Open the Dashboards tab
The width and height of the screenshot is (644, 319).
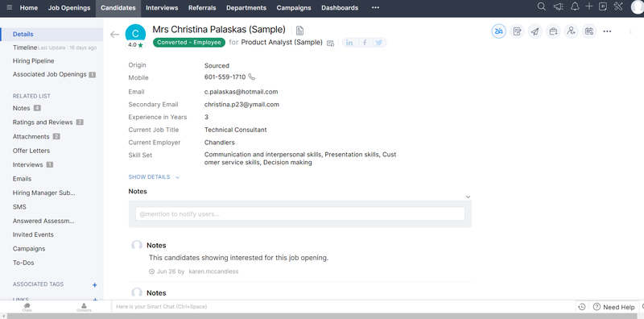pos(340,8)
